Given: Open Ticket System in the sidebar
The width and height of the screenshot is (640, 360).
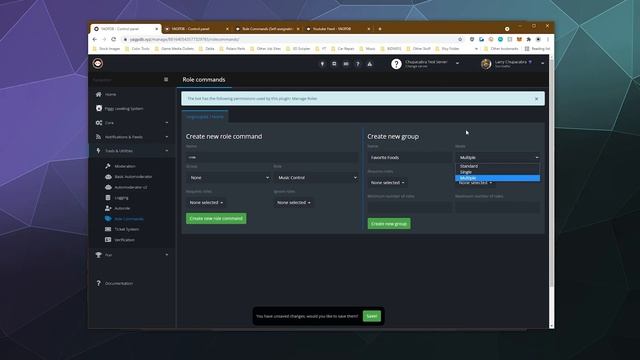Looking at the screenshot, I should (127, 229).
